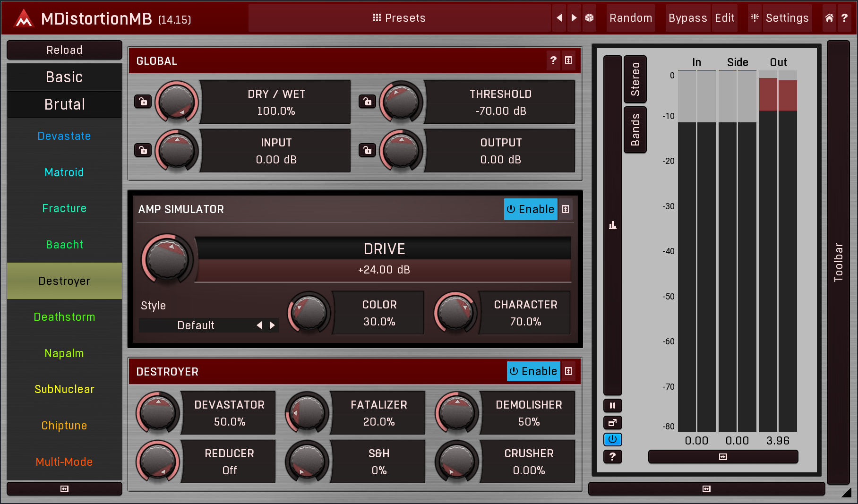This screenshot has height=504, width=858.
Task: Disable the Destroyer section with Enable
Action: coord(533,371)
